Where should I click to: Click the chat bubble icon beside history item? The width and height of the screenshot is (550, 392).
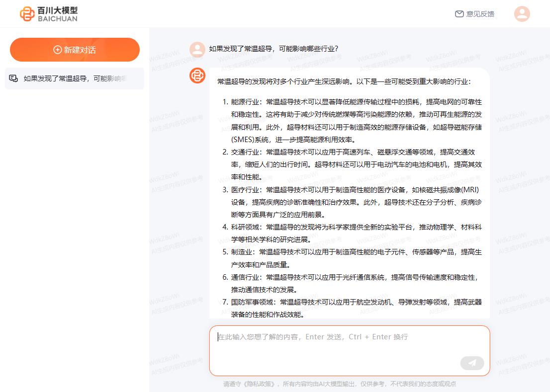(13, 78)
